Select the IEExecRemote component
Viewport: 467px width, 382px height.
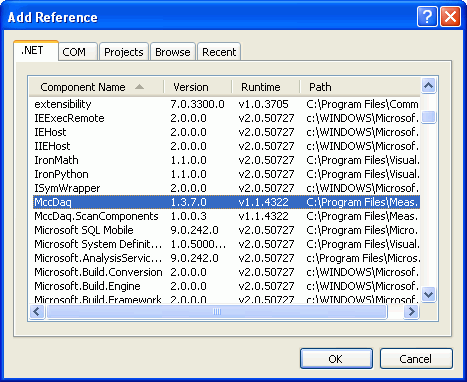coord(226,118)
